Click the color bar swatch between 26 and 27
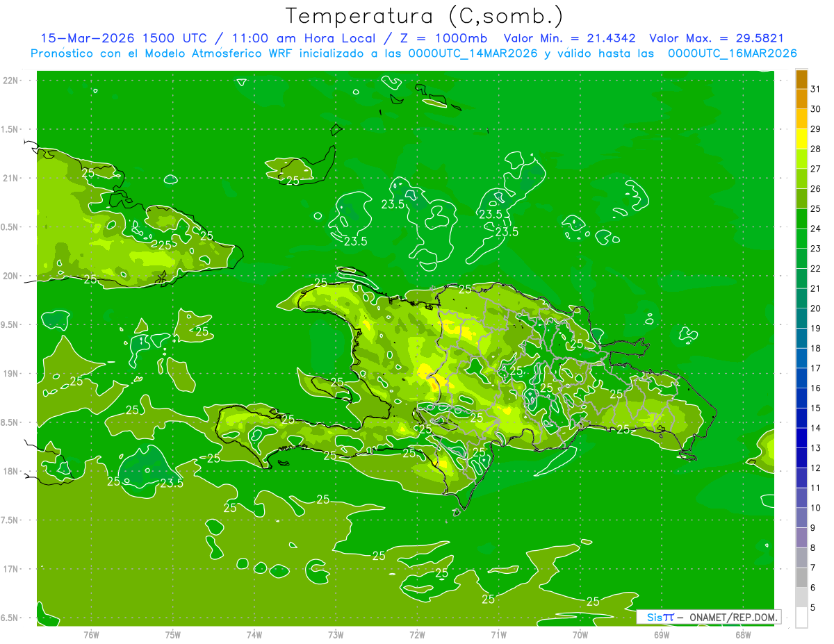This screenshot has height=644, width=834. click(x=801, y=179)
